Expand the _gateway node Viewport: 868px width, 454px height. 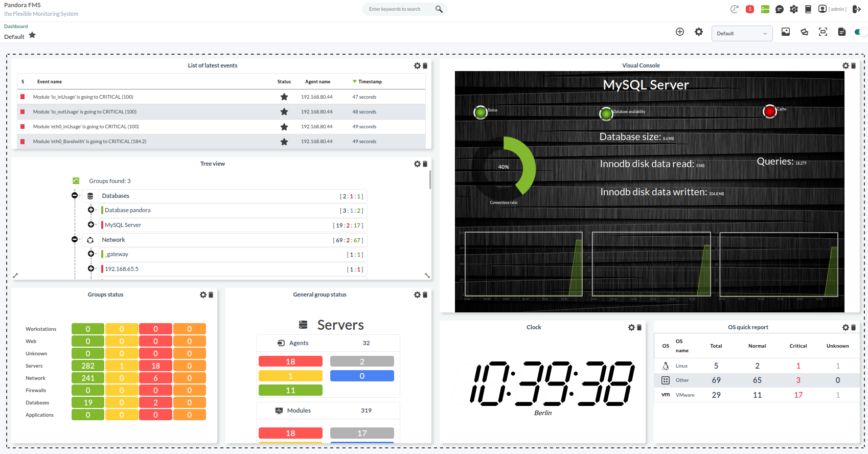pyautogui.click(x=90, y=254)
